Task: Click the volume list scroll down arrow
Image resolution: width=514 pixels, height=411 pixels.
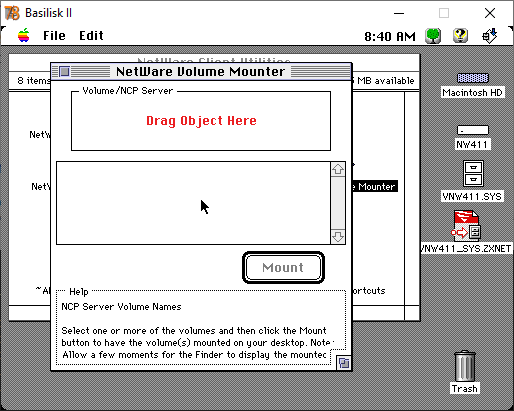Action: tap(338, 237)
